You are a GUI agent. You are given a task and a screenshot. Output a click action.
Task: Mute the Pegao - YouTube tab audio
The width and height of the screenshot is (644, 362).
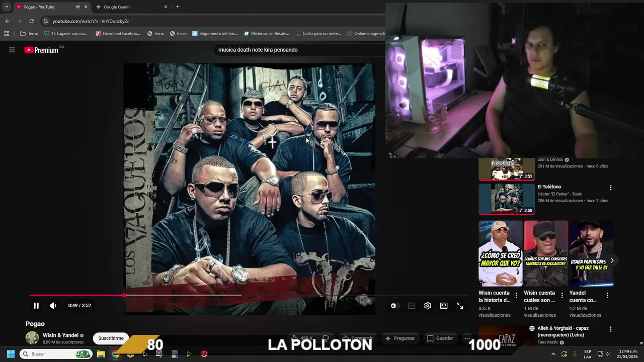click(x=77, y=7)
